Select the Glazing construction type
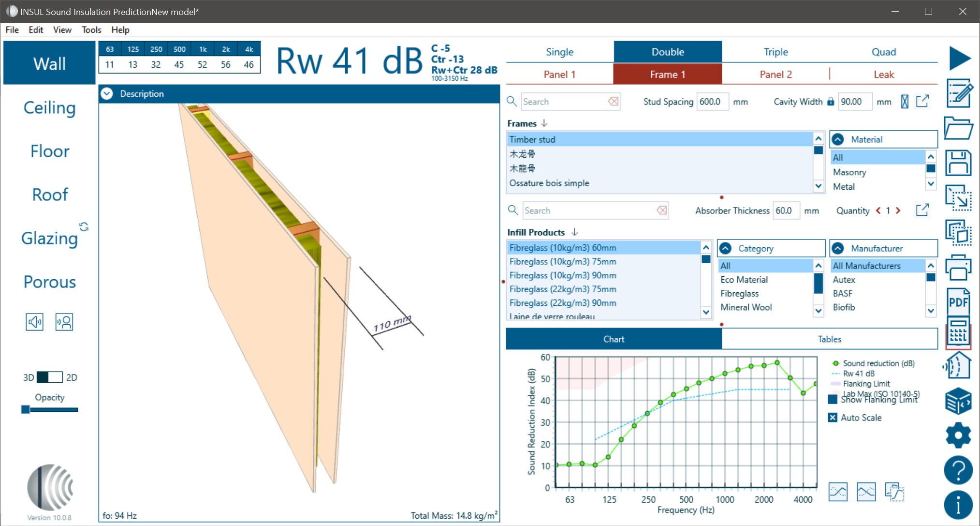980x526 pixels. coord(49,238)
